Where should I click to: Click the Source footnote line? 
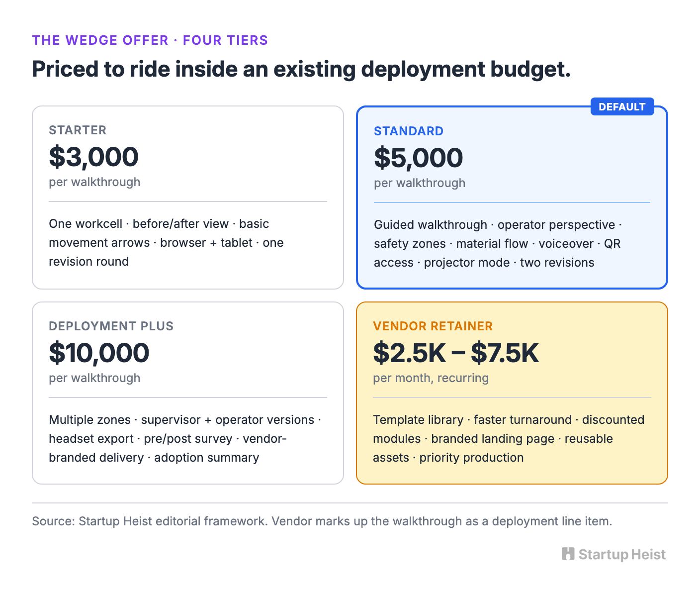tap(322, 521)
